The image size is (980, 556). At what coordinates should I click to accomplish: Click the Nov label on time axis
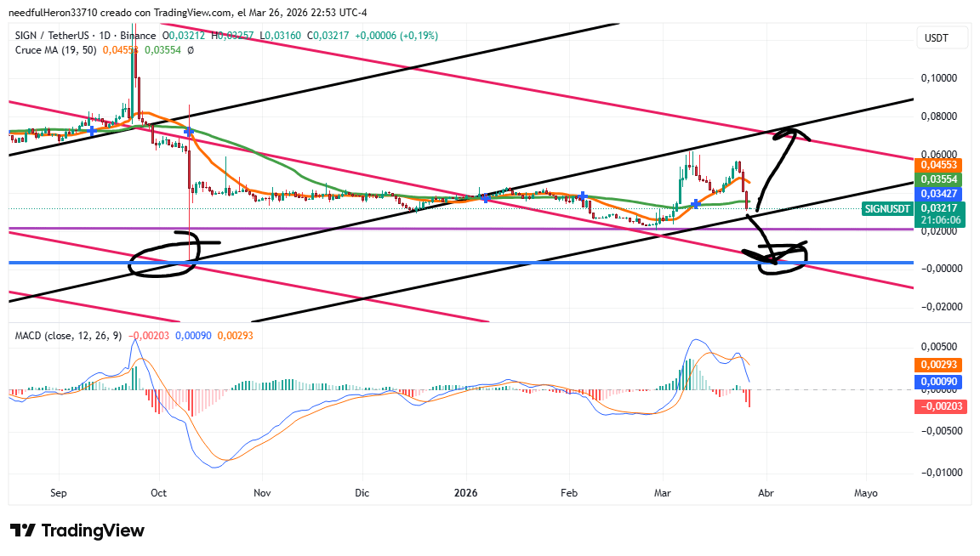pyautogui.click(x=262, y=493)
